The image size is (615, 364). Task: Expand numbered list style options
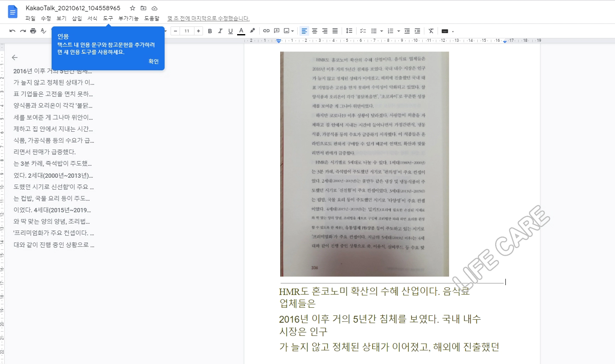(398, 31)
